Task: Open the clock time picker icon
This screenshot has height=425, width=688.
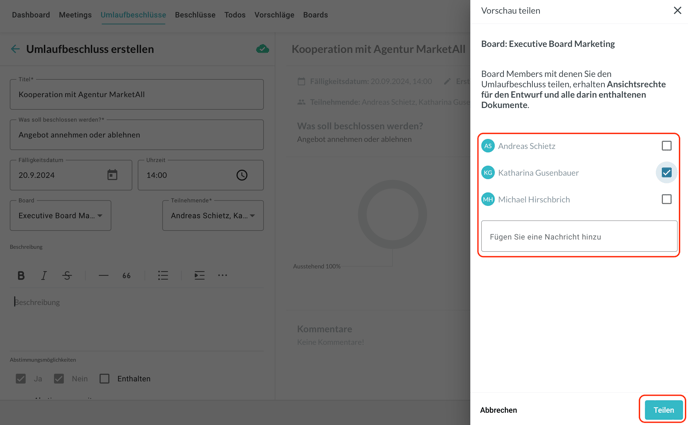Action: pyautogui.click(x=242, y=175)
